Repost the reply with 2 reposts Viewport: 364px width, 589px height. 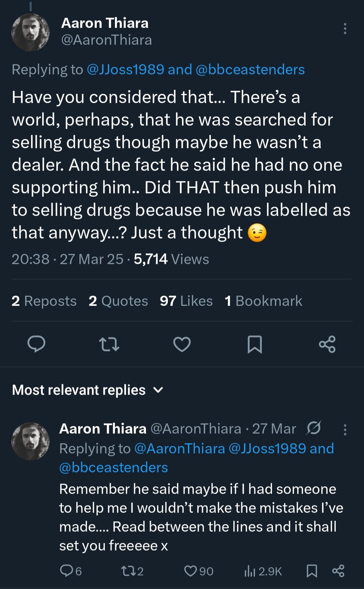[127, 571]
